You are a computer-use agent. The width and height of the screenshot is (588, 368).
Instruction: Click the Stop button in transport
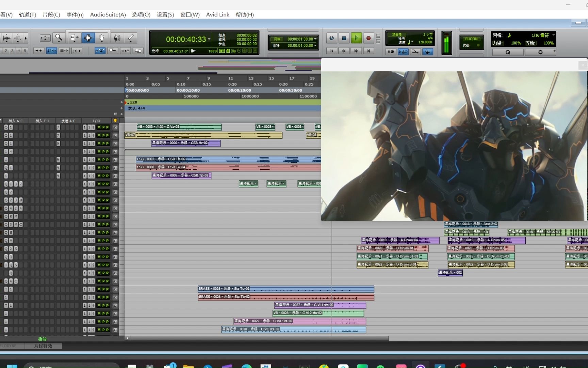[344, 38]
